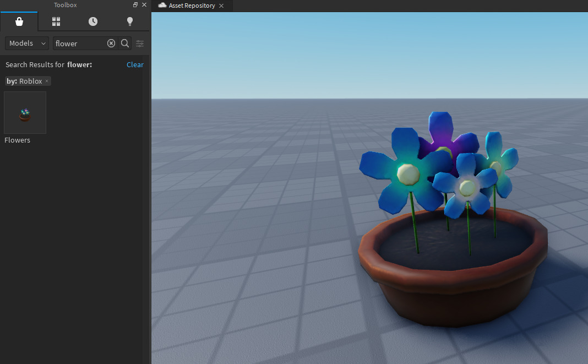Switch to the Inventory grid icon
The width and height of the screenshot is (588, 364).
point(56,21)
